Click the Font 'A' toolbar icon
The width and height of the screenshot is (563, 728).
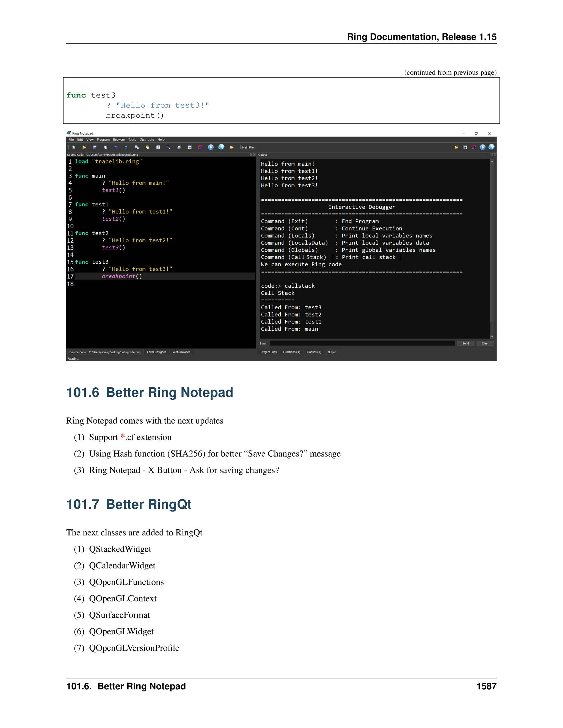tap(158, 147)
